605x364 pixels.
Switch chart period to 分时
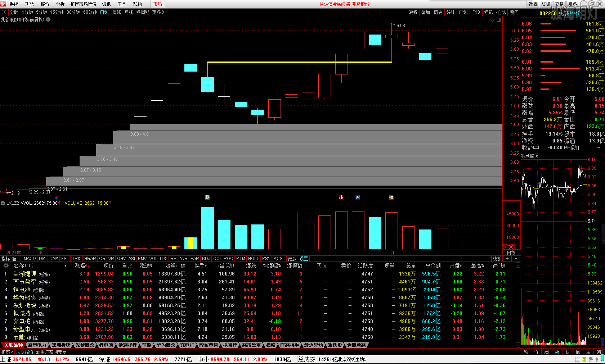pos(14,12)
